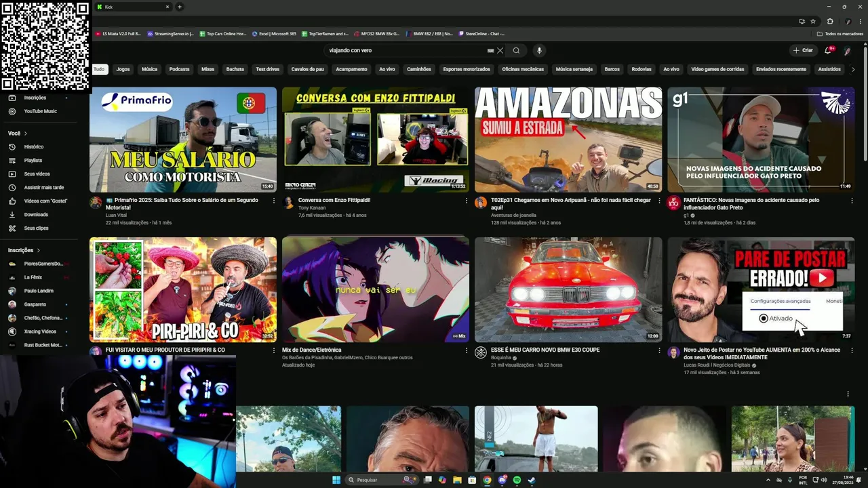
Task: Open a new browser tab
Action: coord(180,7)
